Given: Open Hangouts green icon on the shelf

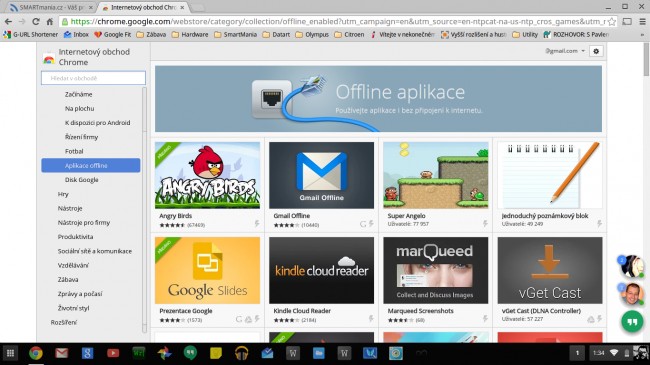Looking at the screenshot, I should (x=190, y=353).
